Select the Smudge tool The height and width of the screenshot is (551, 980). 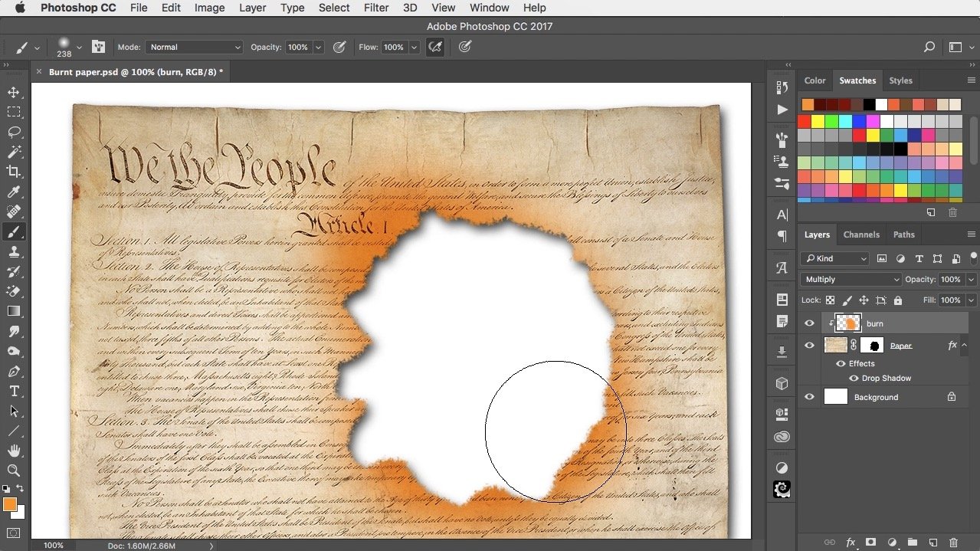click(14, 331)
